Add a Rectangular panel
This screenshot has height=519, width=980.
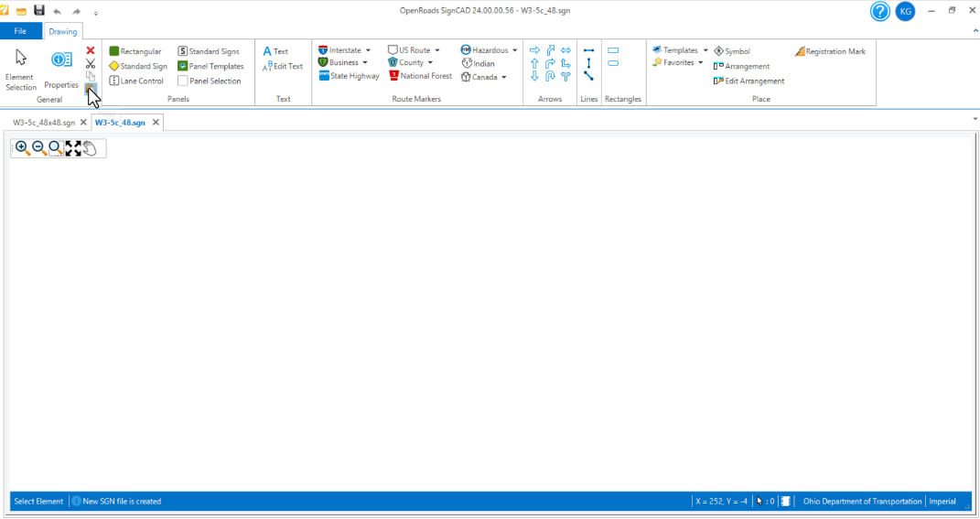click(135, 51)
